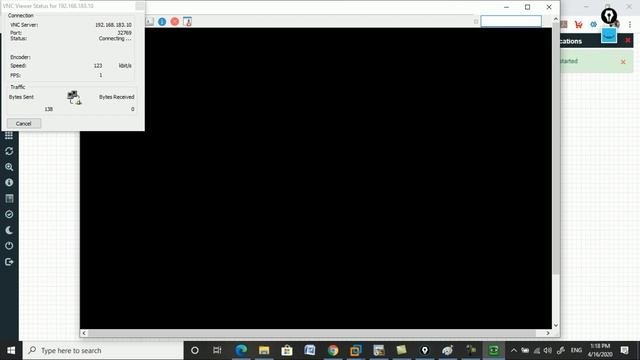Open the Windows Start menu
The width and height of the screenshot is (640, 360).
(11, 350)
